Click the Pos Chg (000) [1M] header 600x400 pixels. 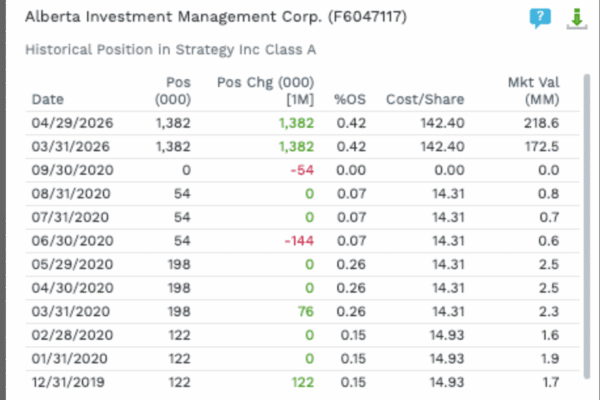click(x=266, y=91)
